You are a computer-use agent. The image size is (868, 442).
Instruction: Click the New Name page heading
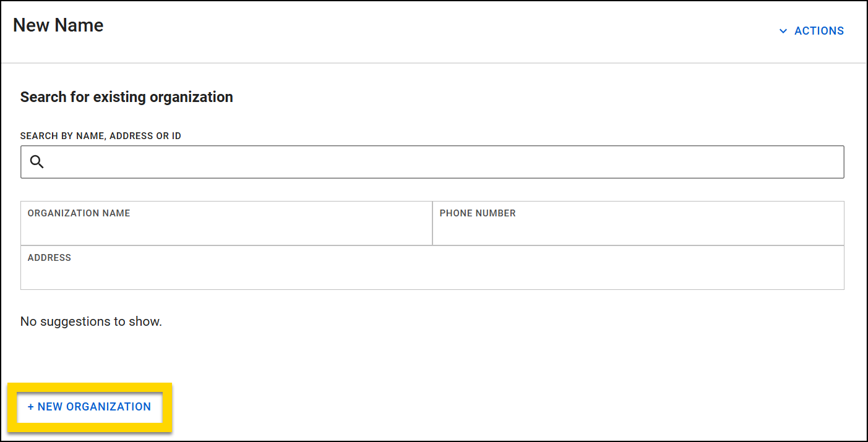tap(58, 25)
